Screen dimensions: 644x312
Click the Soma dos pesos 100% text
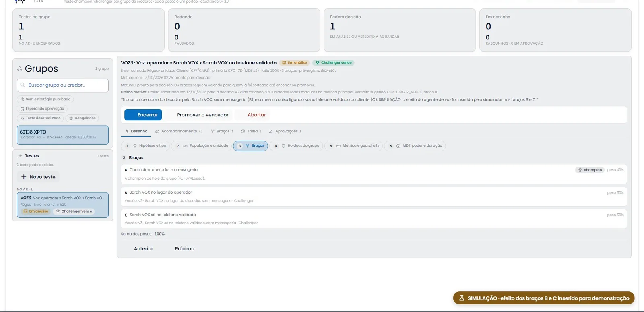tap(143, 234)
